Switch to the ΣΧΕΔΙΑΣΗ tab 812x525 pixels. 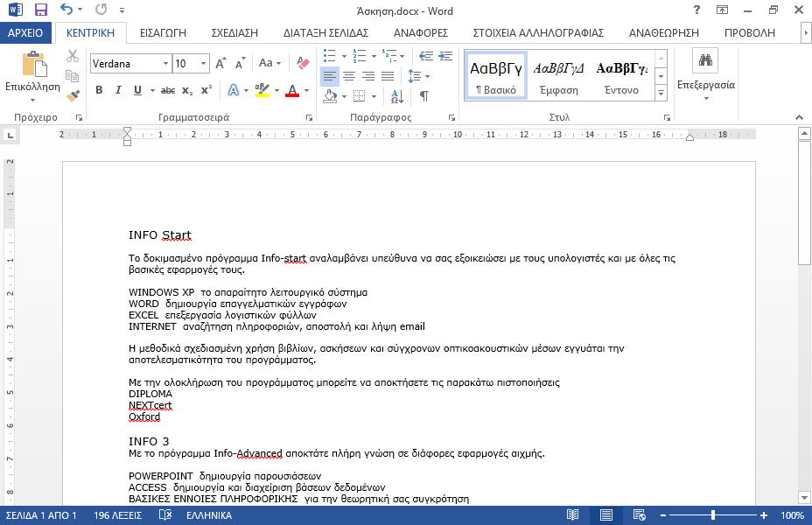click(234, 32)
